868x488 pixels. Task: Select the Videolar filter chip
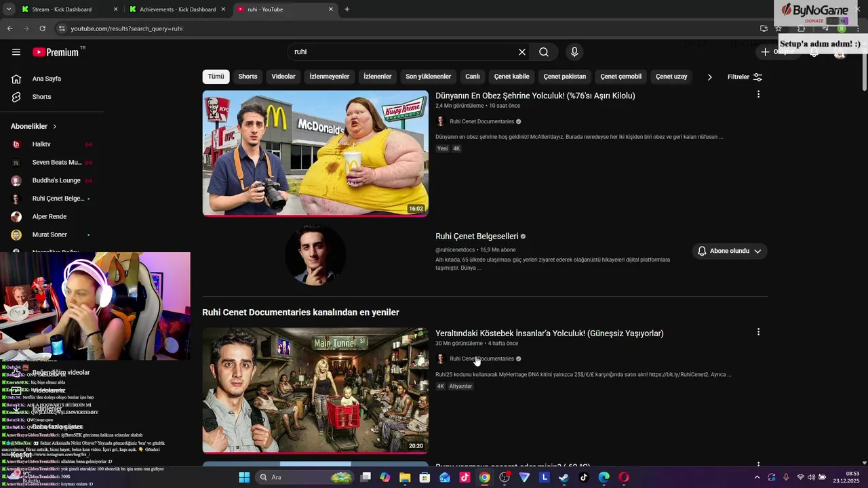pos(283,77)
